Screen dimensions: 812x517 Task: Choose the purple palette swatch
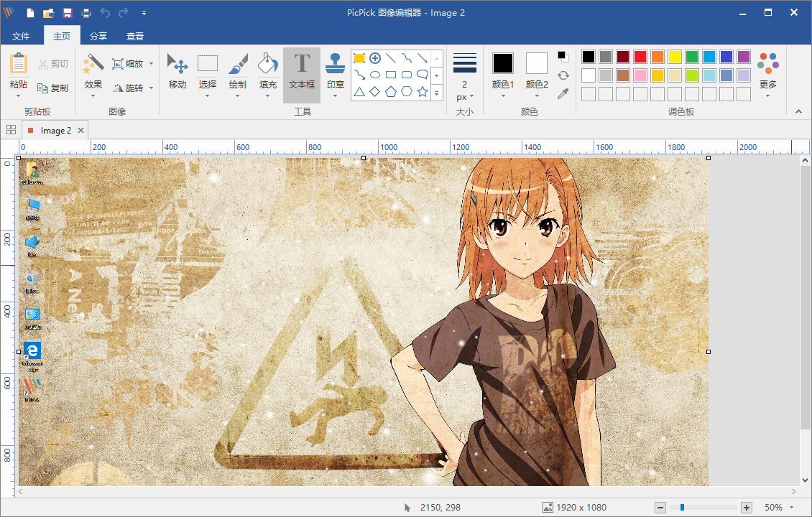click(744, 57)
